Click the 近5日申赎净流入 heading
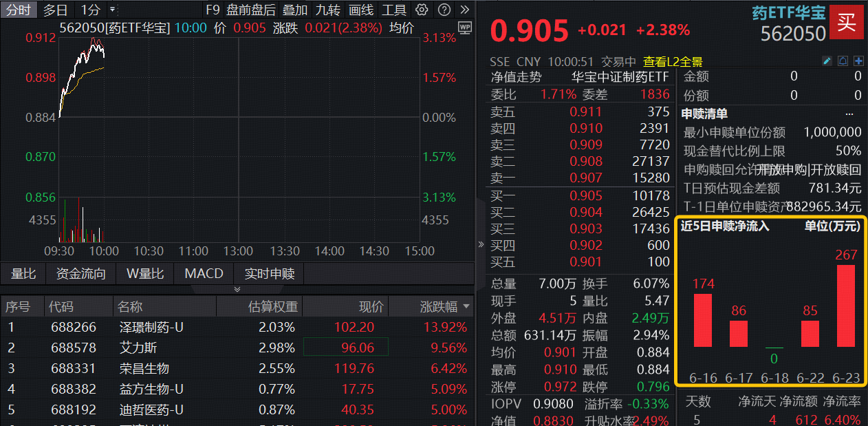 point(725,226)
